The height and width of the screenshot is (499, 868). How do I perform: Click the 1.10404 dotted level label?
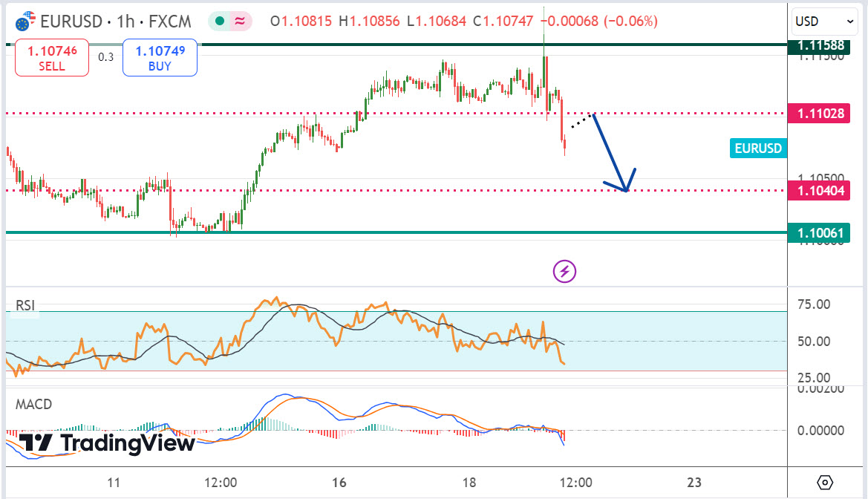(820, 191)
